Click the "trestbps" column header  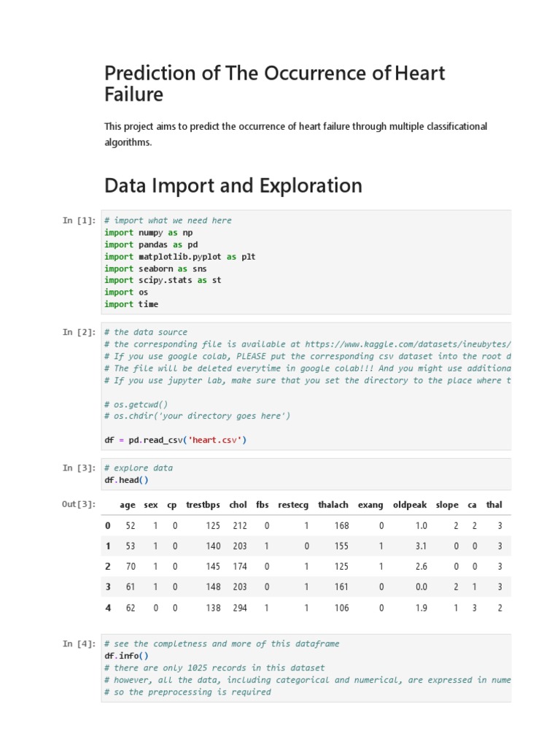203,505
